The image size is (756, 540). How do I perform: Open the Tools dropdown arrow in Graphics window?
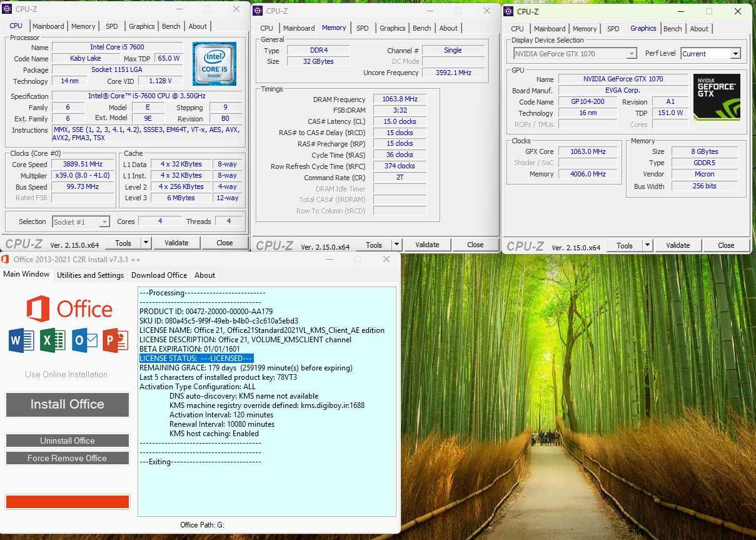pyautogui.click(x=647, y=245)
